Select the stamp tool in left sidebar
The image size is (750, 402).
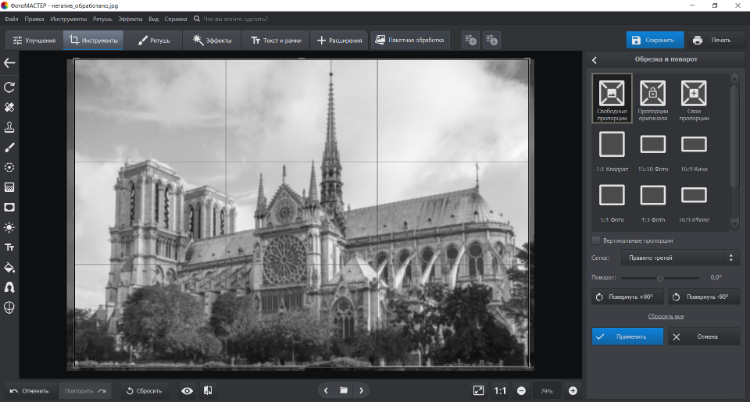(9, 126)
